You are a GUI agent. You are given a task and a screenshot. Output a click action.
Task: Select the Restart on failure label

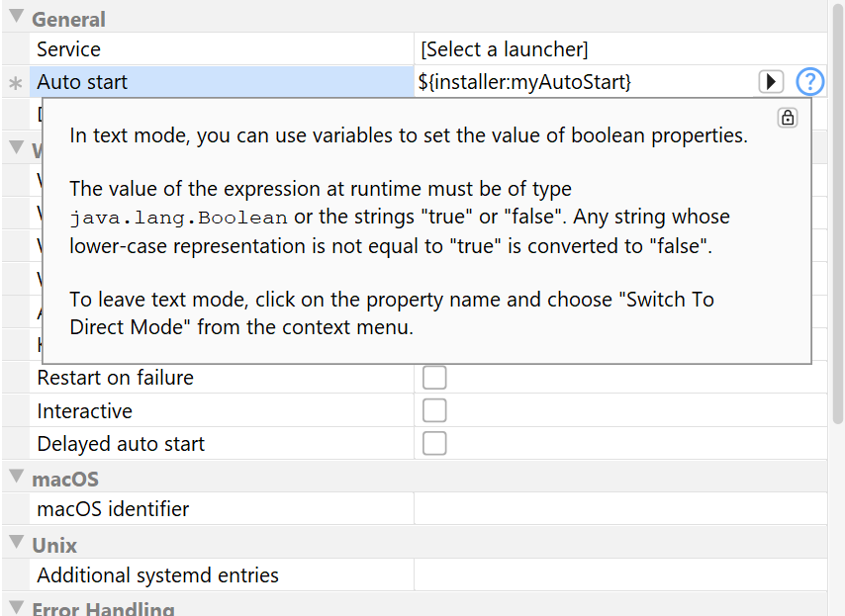[x=115, y=378]
